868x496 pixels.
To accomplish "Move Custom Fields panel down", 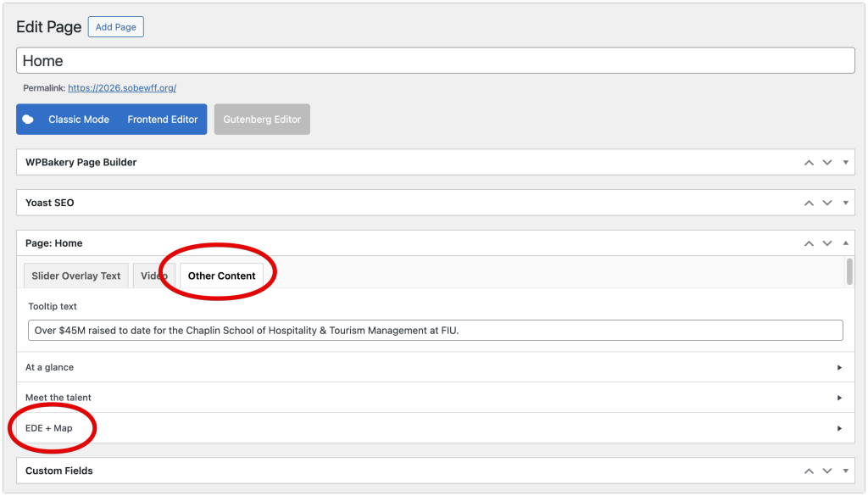I will coord(827,471).
